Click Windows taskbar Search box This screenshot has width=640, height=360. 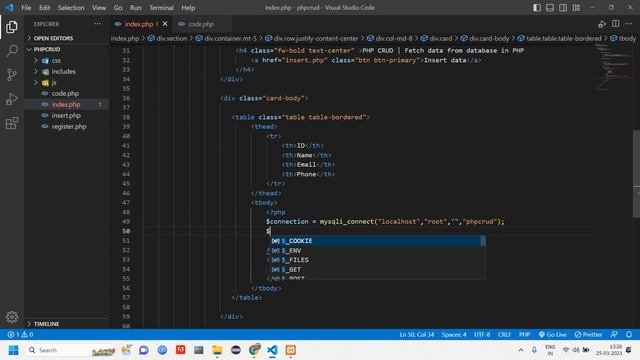click(71, 350)
